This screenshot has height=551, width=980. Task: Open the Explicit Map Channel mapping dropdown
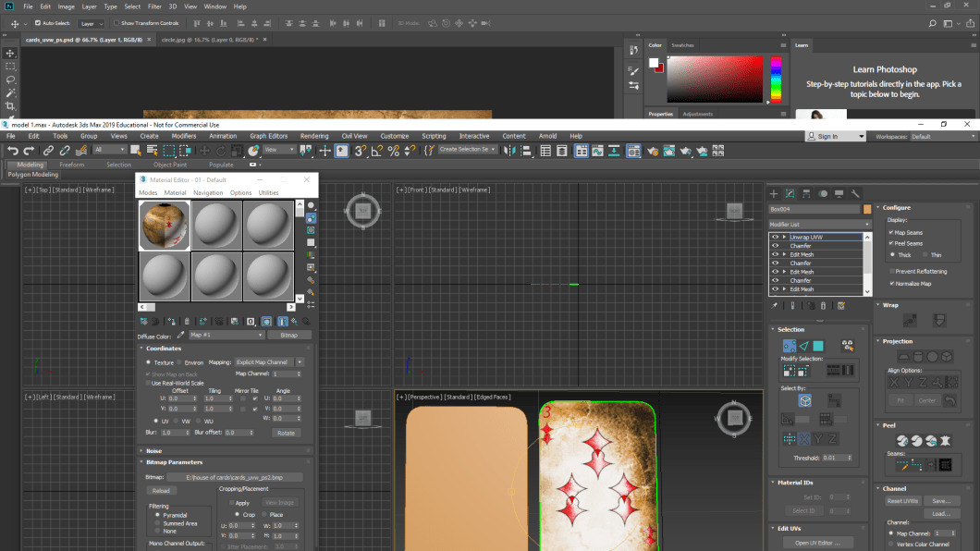tap(269, 362)
